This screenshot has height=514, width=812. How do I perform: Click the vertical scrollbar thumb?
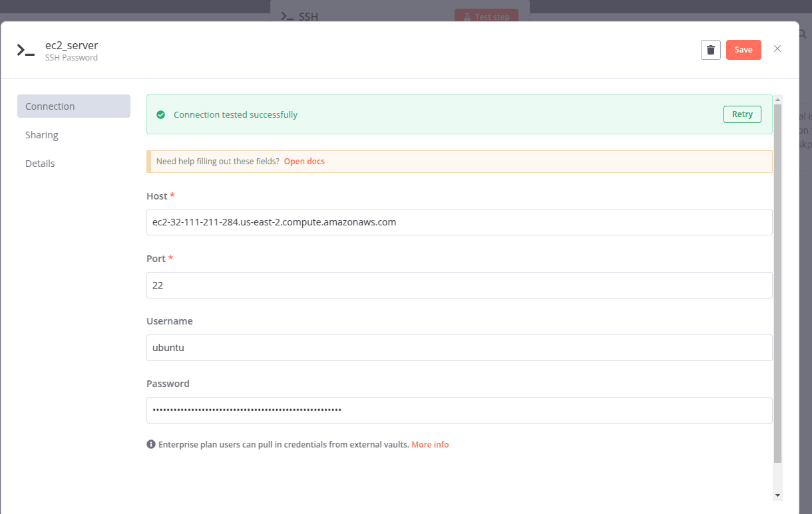coord(777,279)
